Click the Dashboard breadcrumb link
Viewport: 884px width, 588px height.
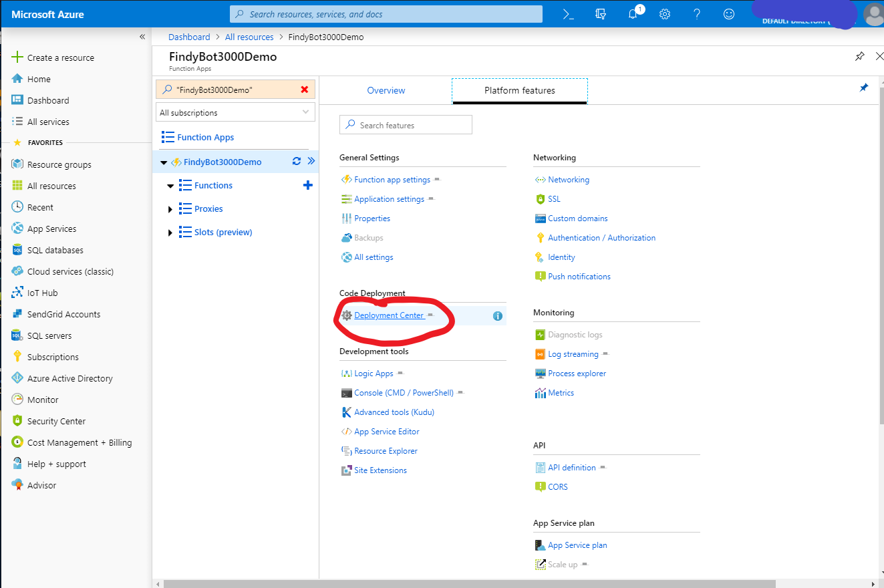(189, 37)
